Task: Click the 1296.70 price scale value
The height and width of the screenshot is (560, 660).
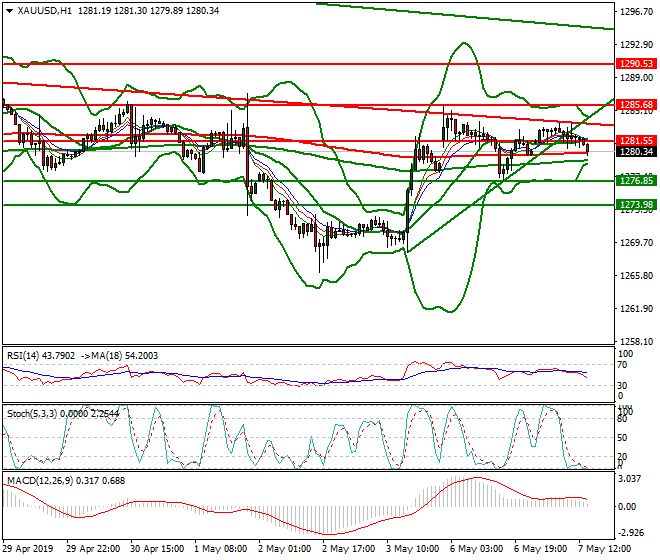Action: (636, 12)
